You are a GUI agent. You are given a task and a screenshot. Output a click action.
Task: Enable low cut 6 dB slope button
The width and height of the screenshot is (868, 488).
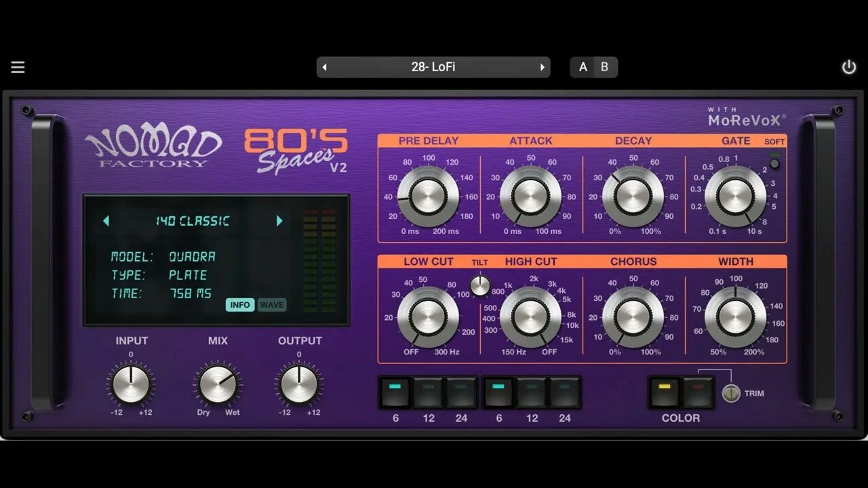coord(395,392)
